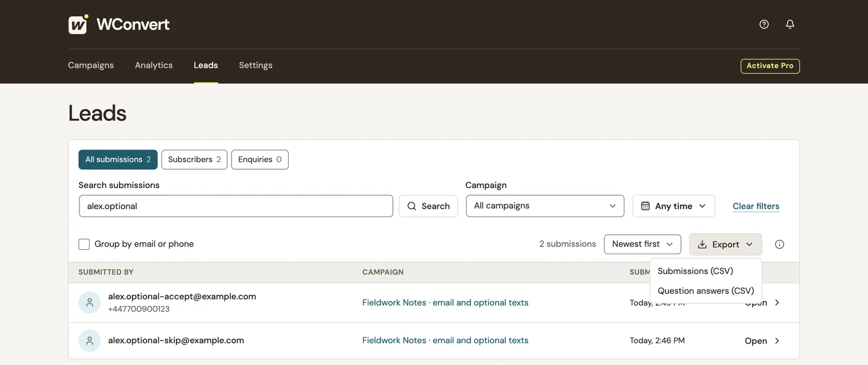Screen dimensions: 868x365
Task: Click Open on the alex.optional-skip row
Action: coord(756,341)
